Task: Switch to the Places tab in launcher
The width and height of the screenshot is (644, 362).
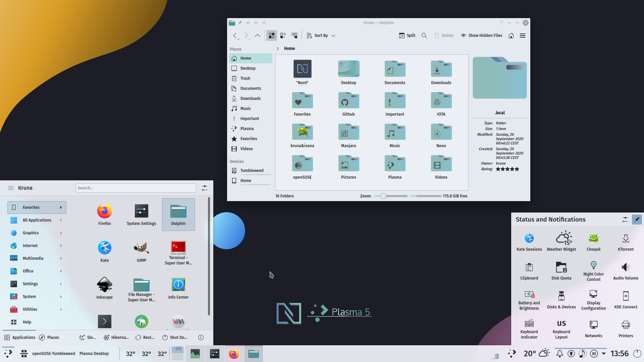Action: pyautogui.click(x=49, y=338)
